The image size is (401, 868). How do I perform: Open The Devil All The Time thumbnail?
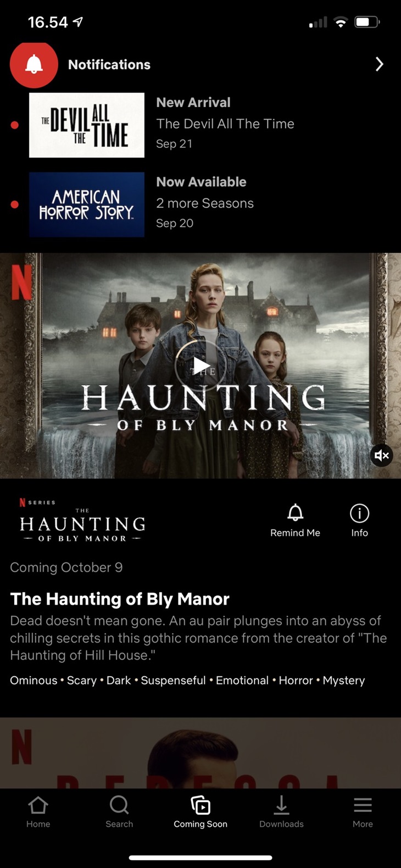point(87,125)
